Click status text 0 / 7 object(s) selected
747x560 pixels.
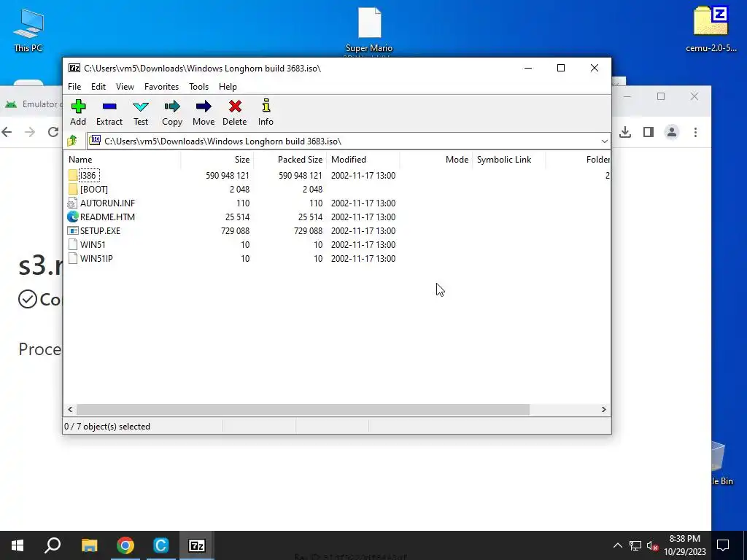click(x=107, y=427)
